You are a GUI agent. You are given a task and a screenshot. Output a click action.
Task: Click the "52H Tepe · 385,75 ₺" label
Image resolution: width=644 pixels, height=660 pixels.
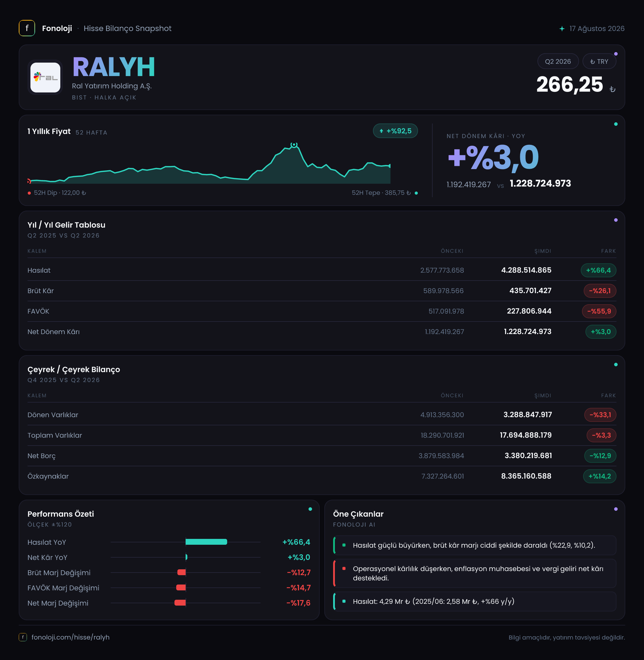[x=381, y=193]
